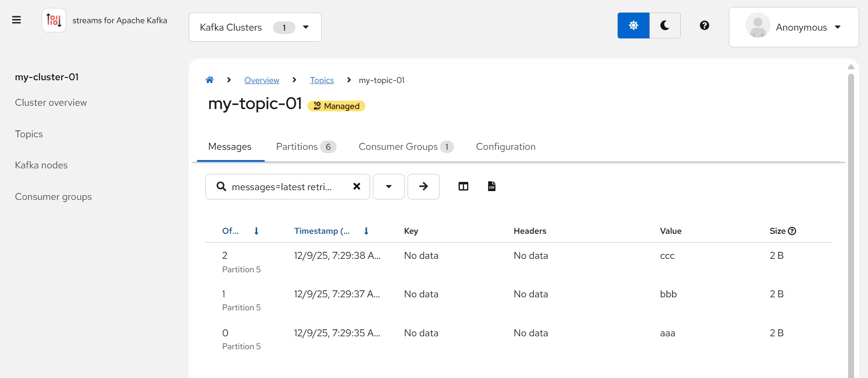
Task: Click timestamp 12/9/25, 7:29:38 cell
Action: [337, 256]
